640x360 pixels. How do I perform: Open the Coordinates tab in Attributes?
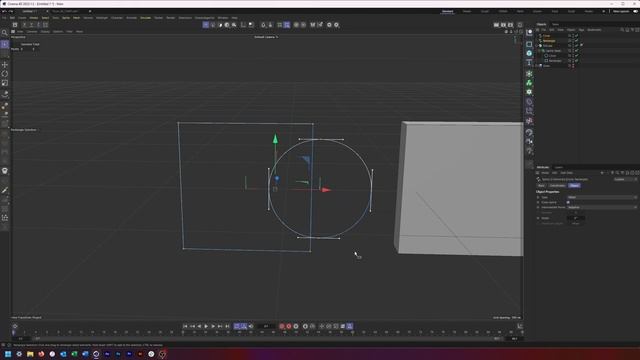[557, 186]
